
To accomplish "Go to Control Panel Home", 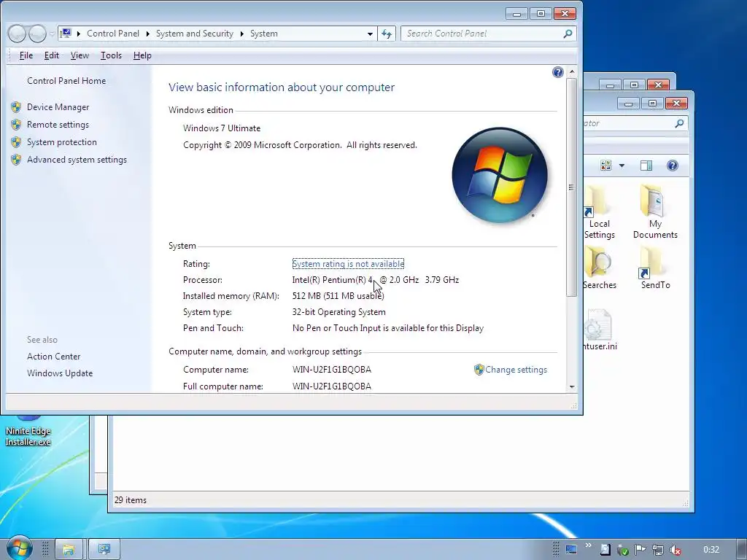I will click(x=66, y=81).
